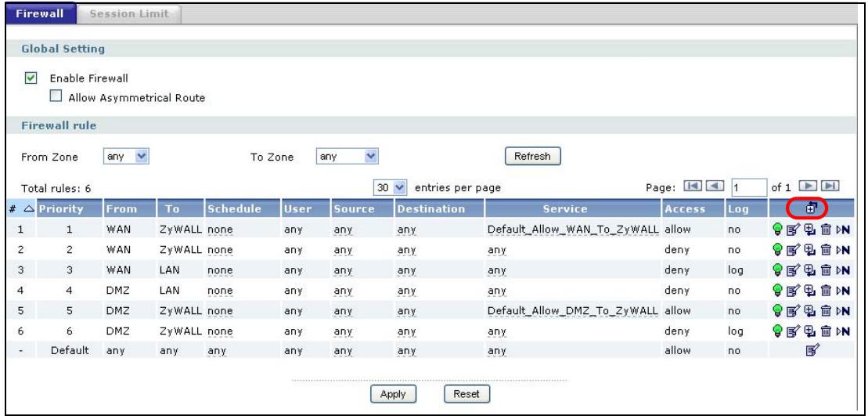Switch to the Session Limit tab

pyautogui.click(x=129, y=14)
